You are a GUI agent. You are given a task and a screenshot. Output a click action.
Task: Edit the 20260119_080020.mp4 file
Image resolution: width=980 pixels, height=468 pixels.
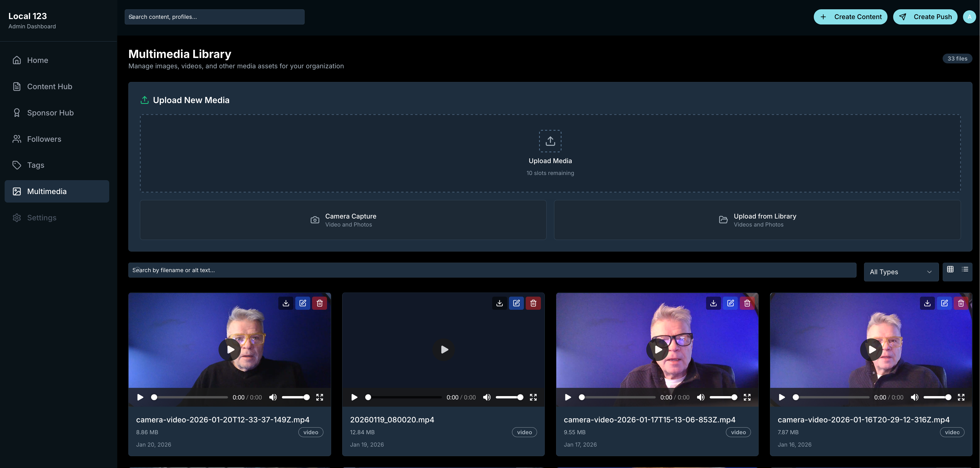click(516, 303)
